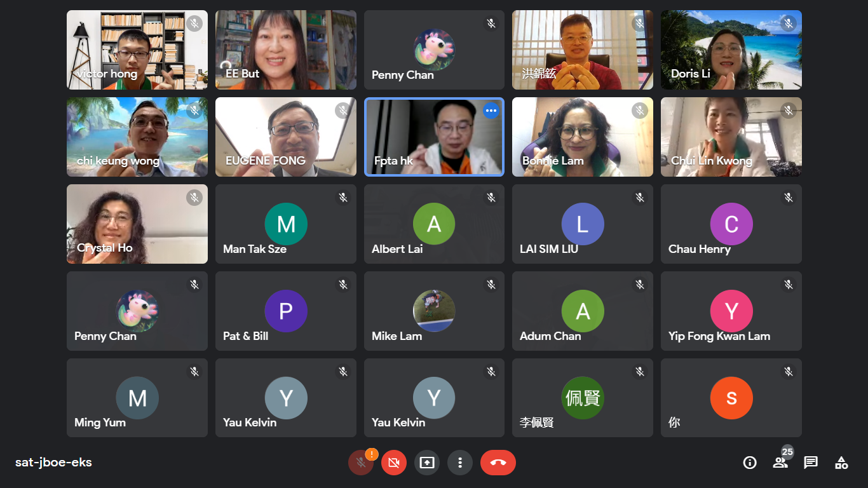Click the meeting code sat-jboe-eks
868x488 pixels.
53,463
